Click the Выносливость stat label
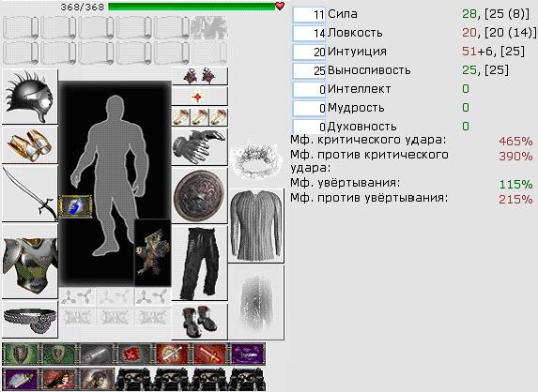Image resolution: width=538 pixels, height=392 pixels. pyautogui.click(x=369, y=70)
